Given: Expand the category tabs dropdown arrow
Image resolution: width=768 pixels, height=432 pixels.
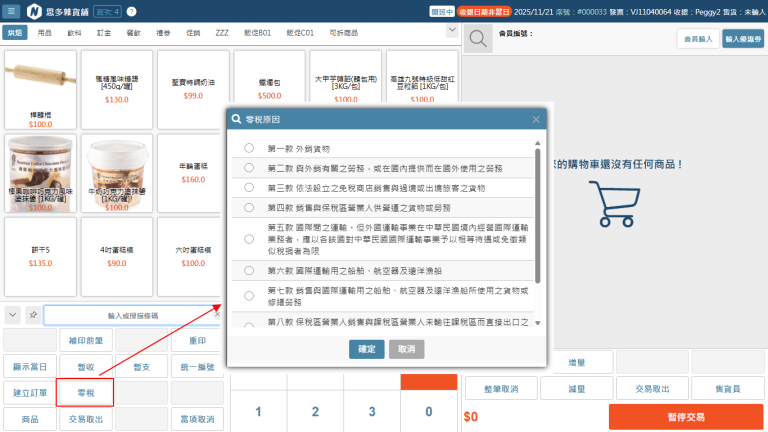Looking at the screenshot, I should 451,33.
